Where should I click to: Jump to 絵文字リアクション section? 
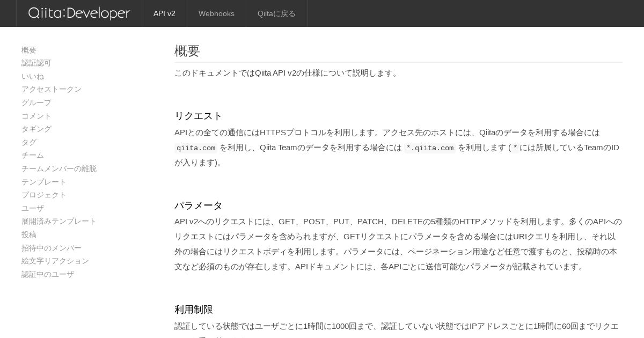pyautogui.click(x=55, y=261)
